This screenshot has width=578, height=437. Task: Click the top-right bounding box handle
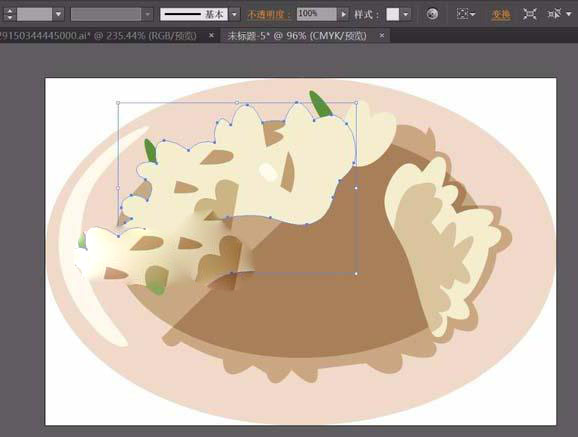coord(356,103)
